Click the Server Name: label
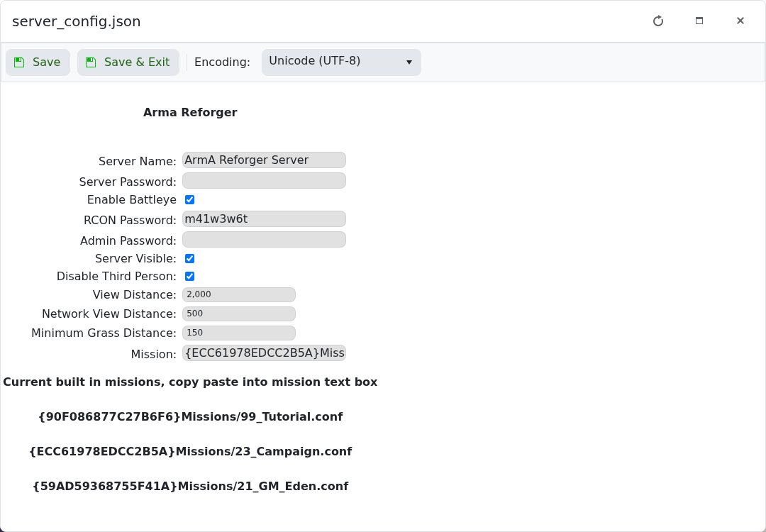This screenshot has width=766, height=532. [x=138, y=161]
